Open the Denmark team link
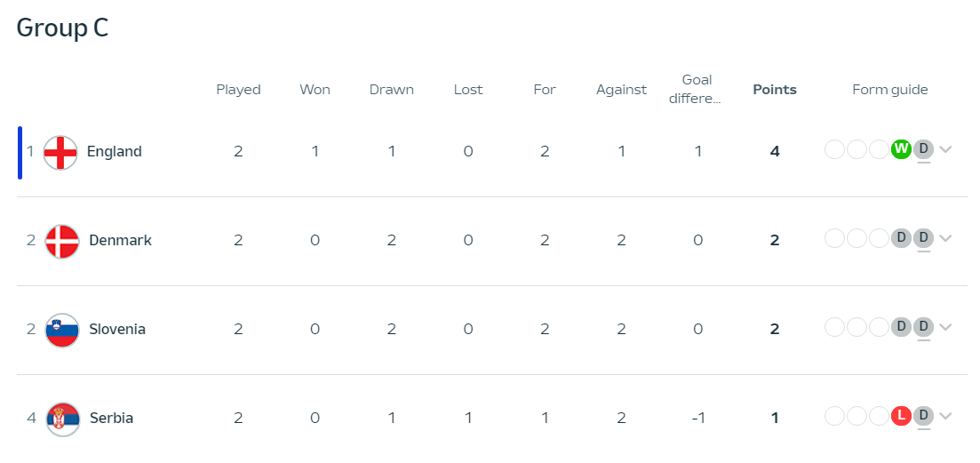The height and width of the screenshot is (463, 980). click(121, 240)
